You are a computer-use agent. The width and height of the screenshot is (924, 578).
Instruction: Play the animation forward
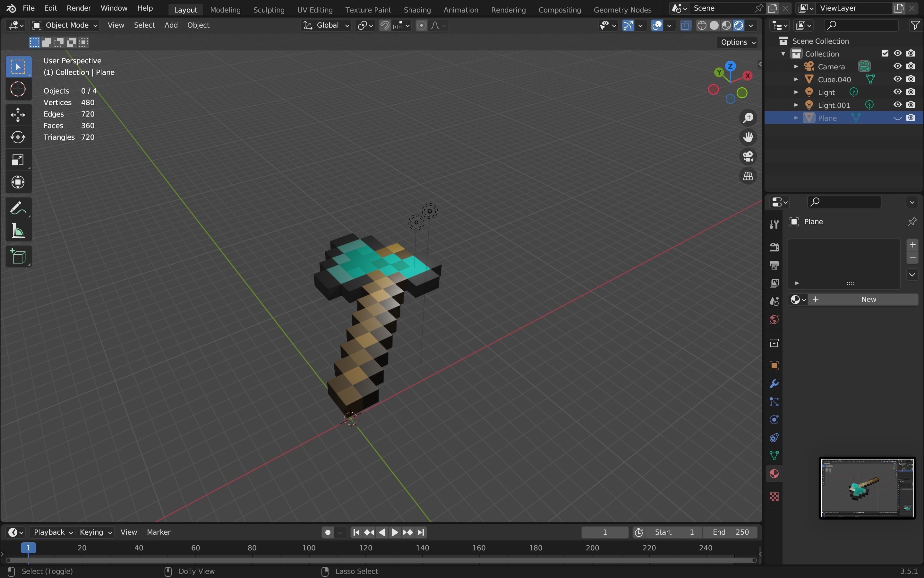click(395, 532)
